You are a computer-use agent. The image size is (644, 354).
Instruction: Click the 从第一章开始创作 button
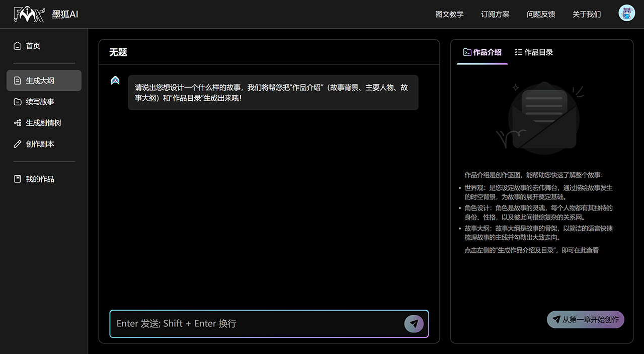point(585,319)
